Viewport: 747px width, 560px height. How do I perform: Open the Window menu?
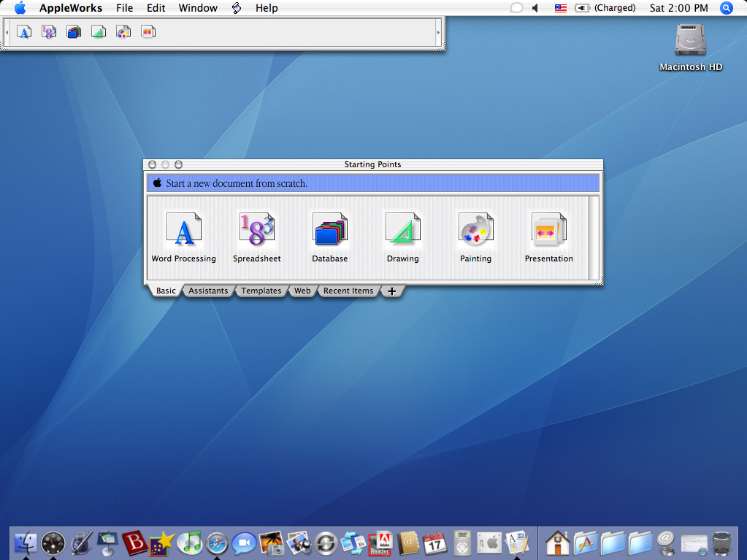tap(198, 8)
